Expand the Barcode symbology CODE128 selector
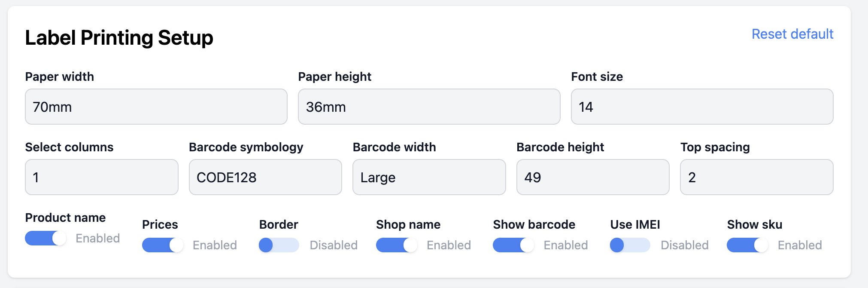 pos(265,177)
